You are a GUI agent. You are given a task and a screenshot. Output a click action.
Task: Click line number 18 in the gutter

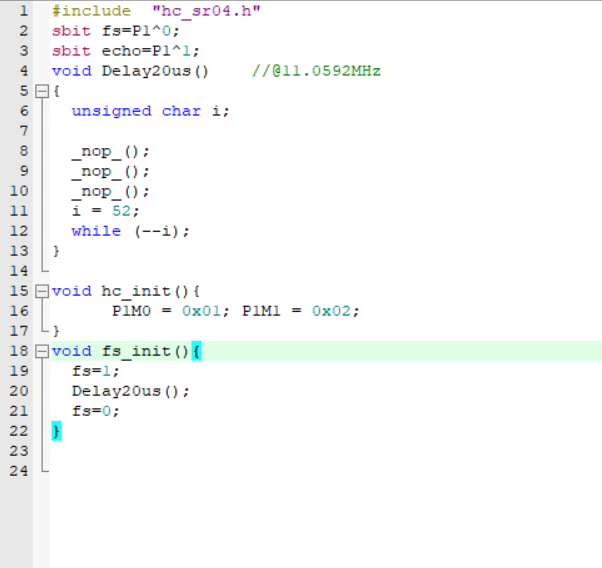(19, 351)
